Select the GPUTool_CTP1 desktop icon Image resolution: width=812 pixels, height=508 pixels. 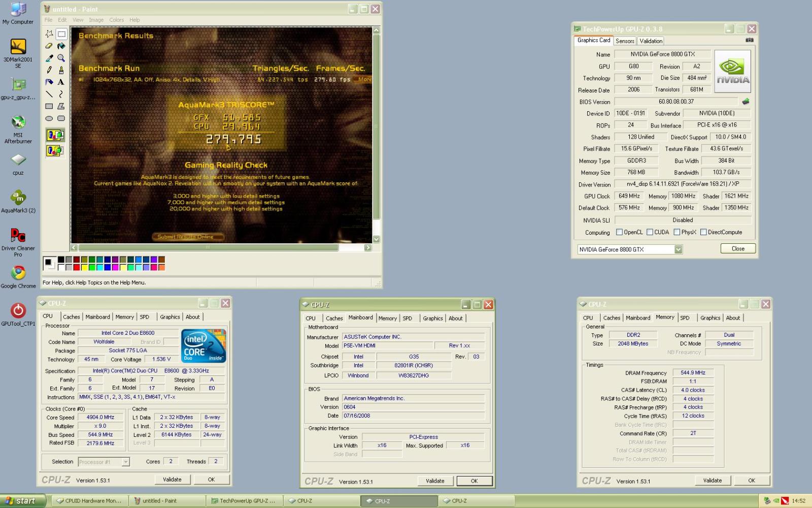tap(18, 314)
